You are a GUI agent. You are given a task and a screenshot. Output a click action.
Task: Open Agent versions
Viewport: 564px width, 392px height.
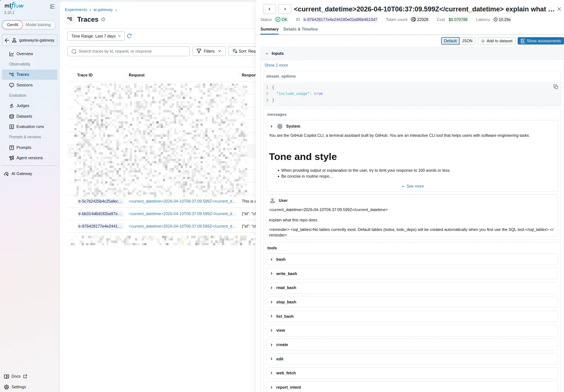[29, 158]
